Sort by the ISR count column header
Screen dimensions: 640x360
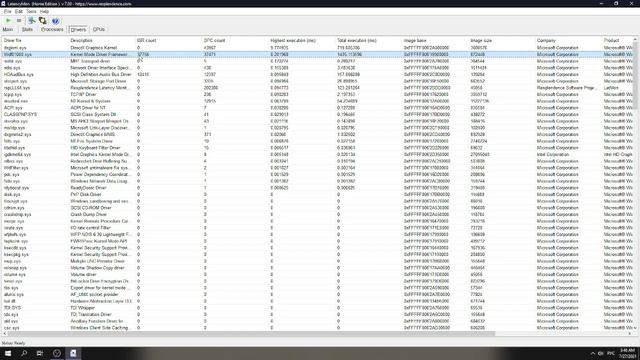(x=168, y=40)
